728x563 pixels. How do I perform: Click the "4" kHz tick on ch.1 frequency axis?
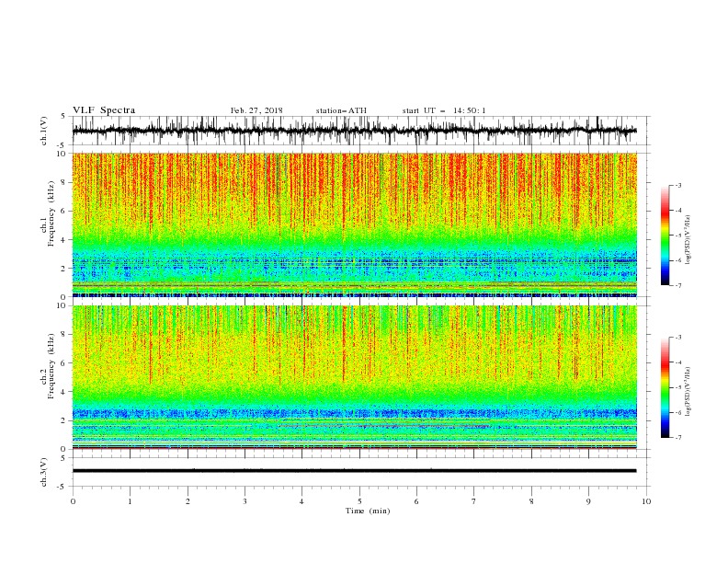click(64, 240)
